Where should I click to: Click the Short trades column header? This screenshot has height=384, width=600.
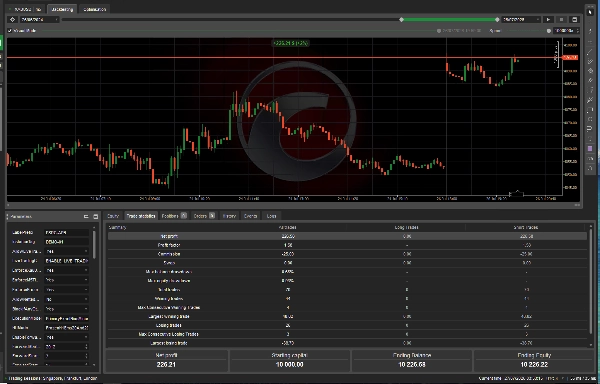(x=526, y=227)
